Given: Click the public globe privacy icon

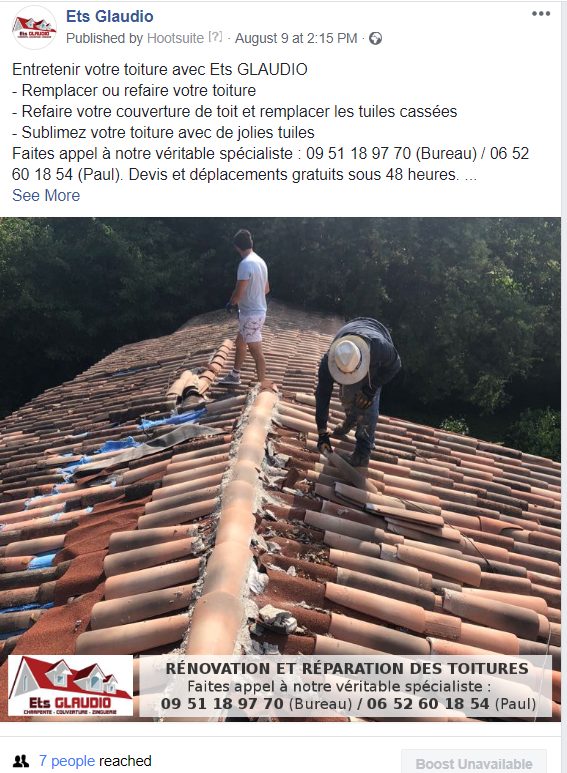Looking at the screenshot, I should [375, 38].
